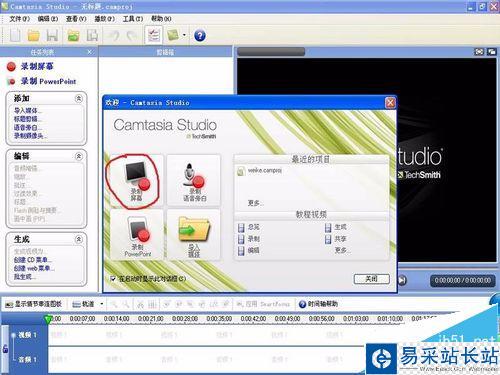
Task: Click 录制 PowerPoint link in task list
Action: point(48,81)
